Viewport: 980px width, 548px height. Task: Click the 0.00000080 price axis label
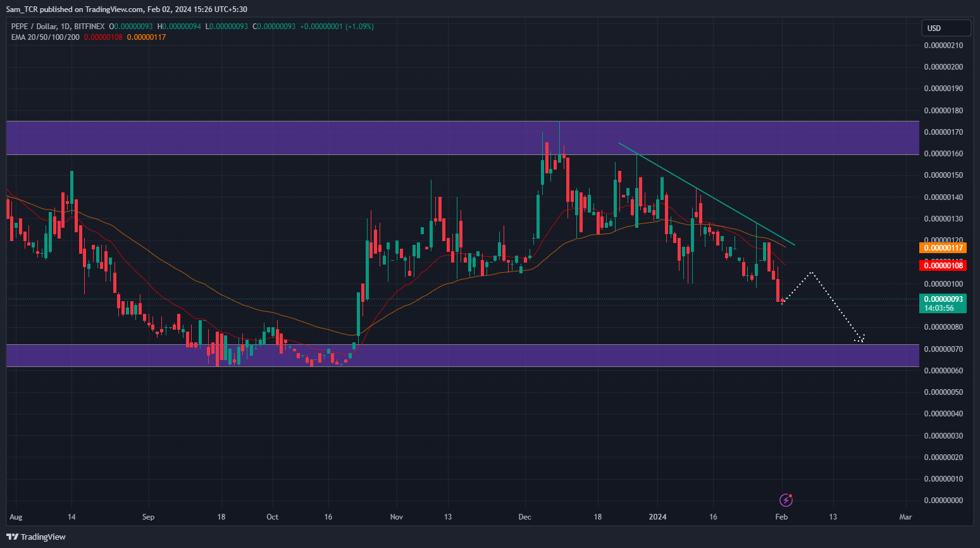(943, 327)
